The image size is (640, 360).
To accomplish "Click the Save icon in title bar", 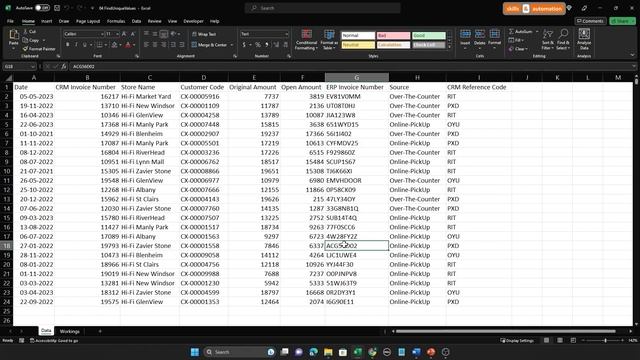I will pyautogui.click(x=57, y=8).
